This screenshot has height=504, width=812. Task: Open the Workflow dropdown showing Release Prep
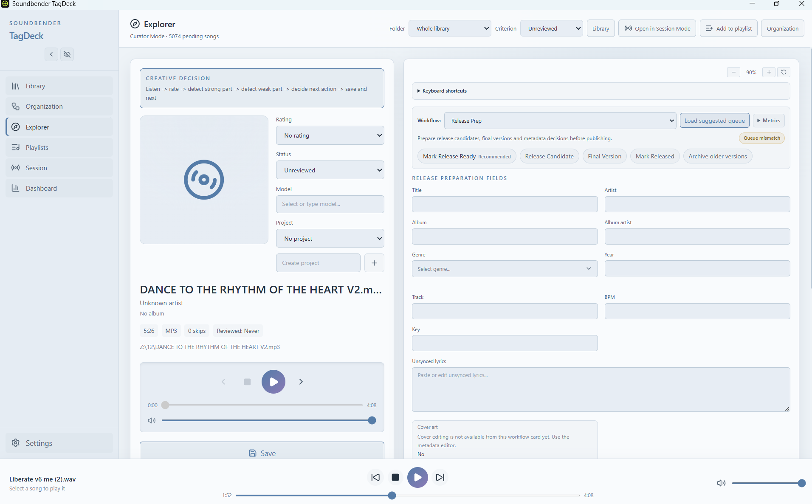(560, 121)
